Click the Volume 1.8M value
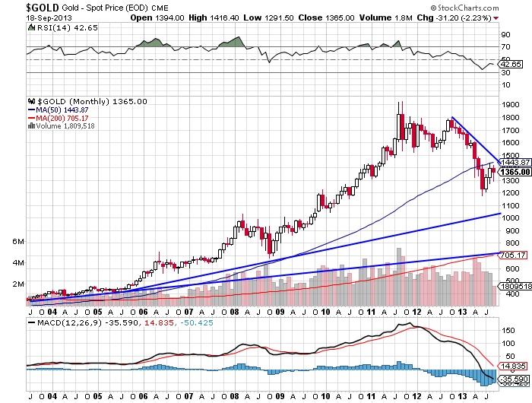Image resolution: width=532 pixels, height=403 pixels. pyautogui.click(x=386, y=17)
